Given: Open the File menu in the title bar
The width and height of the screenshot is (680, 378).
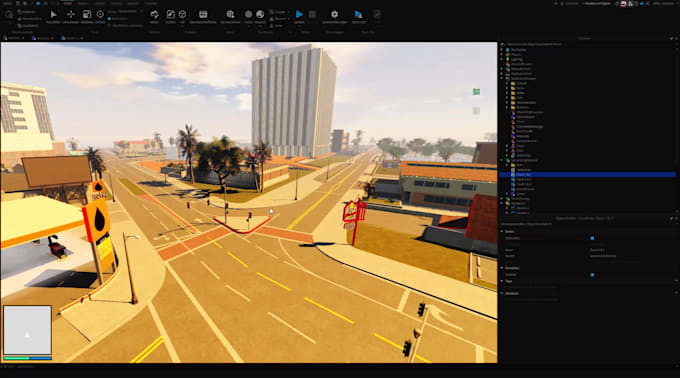Looking at the screenshot, I should coord(8,3).
